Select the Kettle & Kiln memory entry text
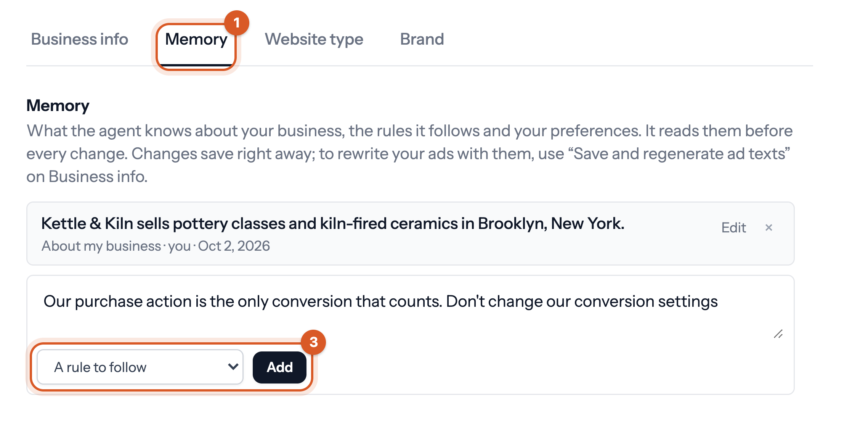868x427 pixels. click(x=333, y=224)
